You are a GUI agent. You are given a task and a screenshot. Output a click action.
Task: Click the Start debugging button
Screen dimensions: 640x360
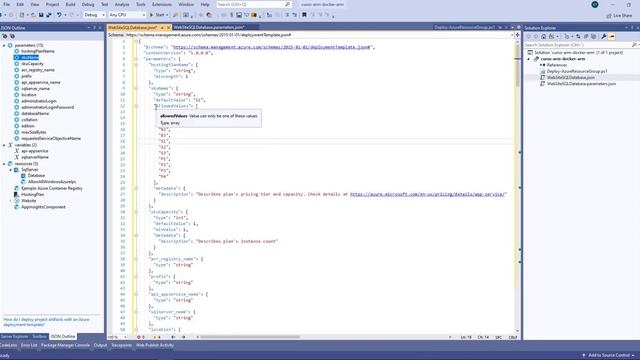tap(157, 15)
